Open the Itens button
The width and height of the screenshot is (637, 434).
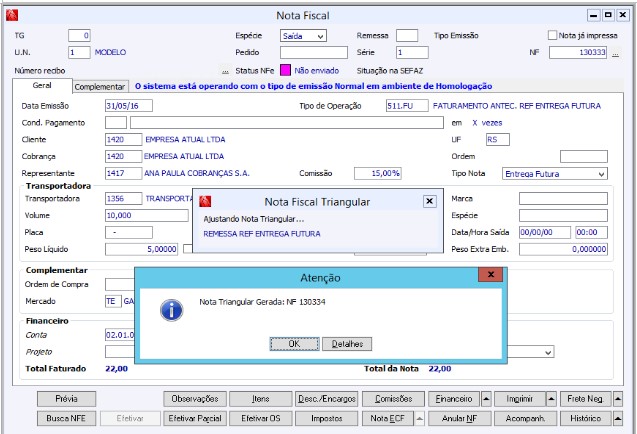click(x=260, y=399)
